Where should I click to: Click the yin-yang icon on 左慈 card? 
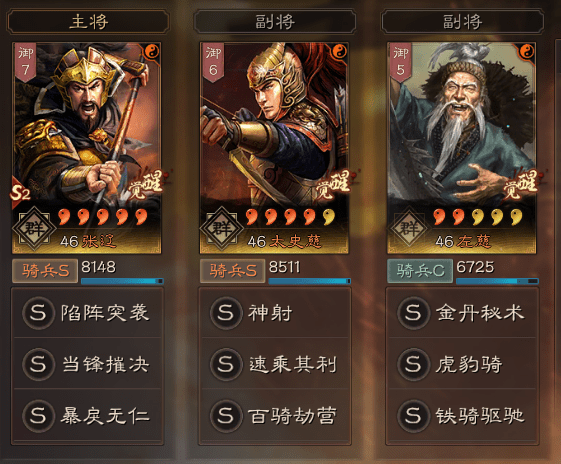527,52
